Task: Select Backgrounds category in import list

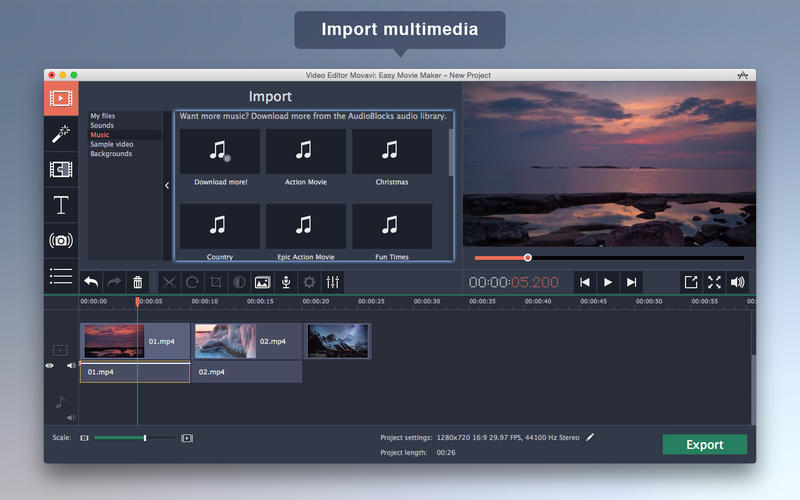Action: (x=111, y=154)
